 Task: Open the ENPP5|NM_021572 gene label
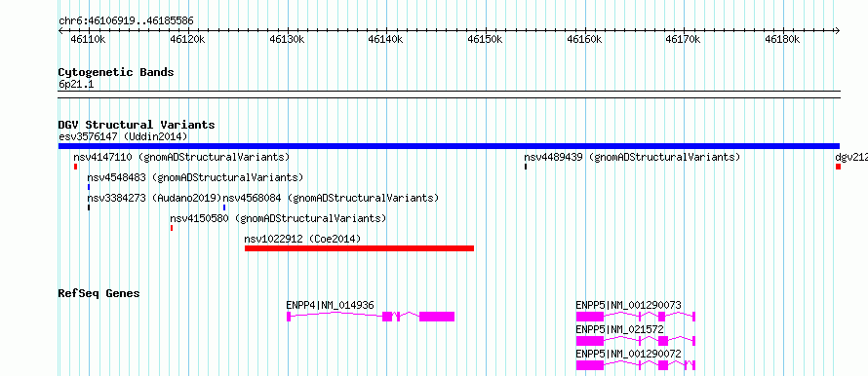(x=619, y=329)
